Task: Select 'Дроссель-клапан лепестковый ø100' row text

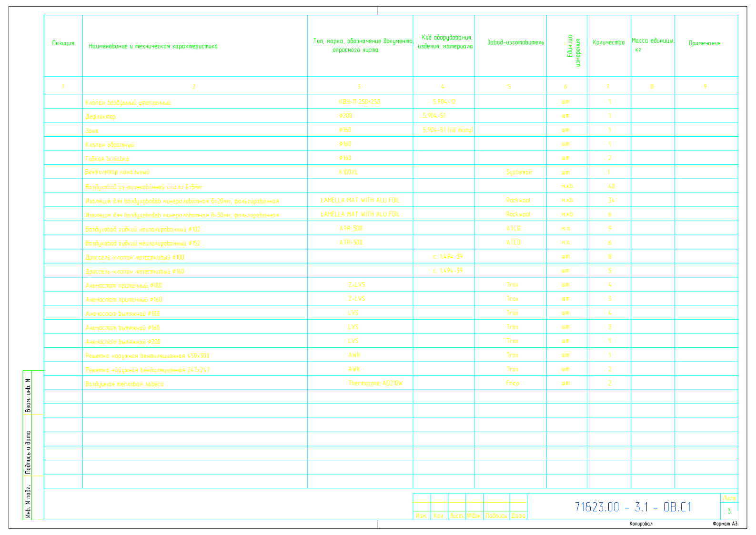Action: click(134, 257)
